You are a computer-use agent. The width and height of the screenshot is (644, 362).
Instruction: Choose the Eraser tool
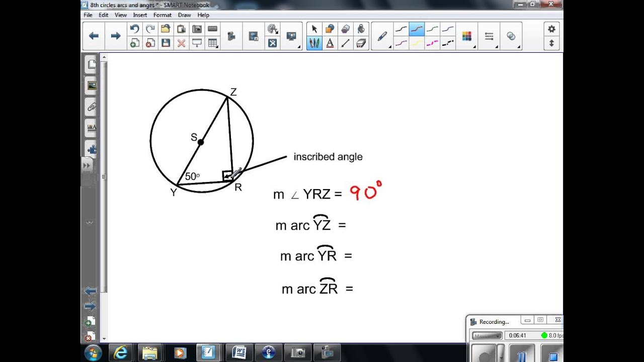click(x=361, y=43)
